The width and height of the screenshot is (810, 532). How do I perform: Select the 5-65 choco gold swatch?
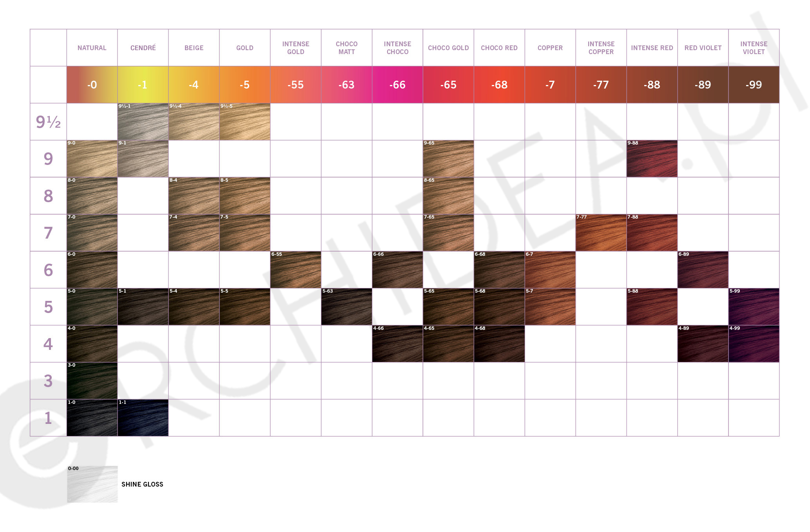pyautogui.click(x=448, y=307)
